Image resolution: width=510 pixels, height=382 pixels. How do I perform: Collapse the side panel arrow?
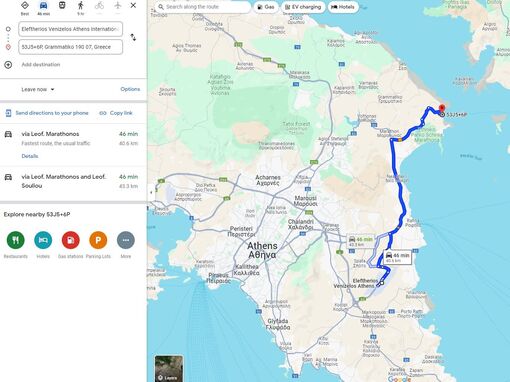tap(151, 192)
